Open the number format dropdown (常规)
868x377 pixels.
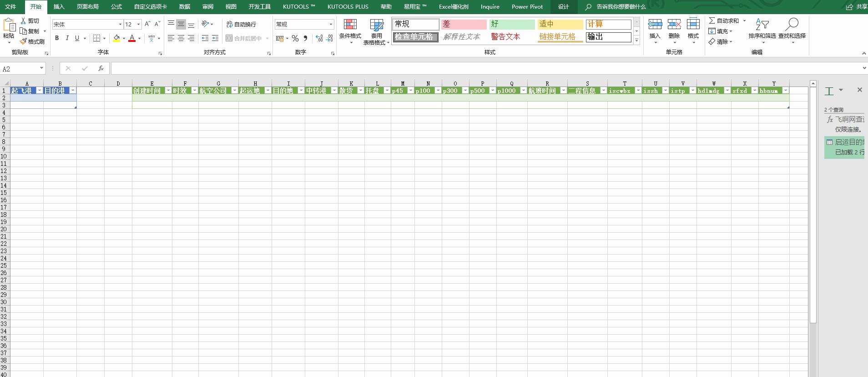(331, 24)
